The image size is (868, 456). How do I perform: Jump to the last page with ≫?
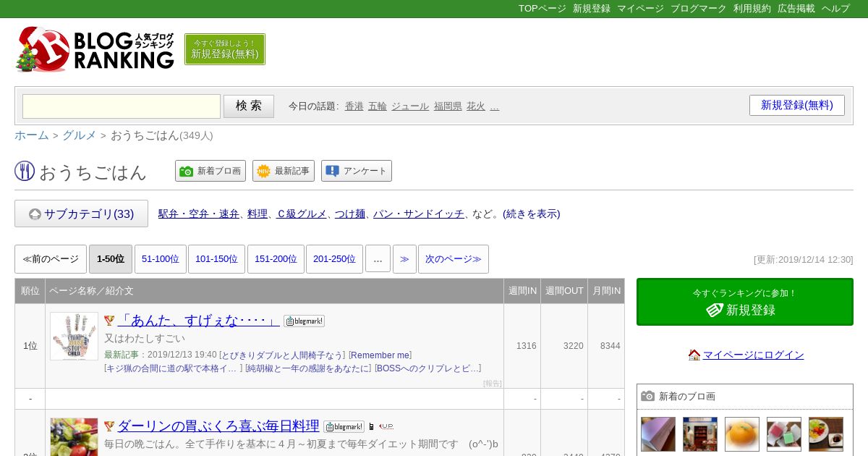[404, 259]
